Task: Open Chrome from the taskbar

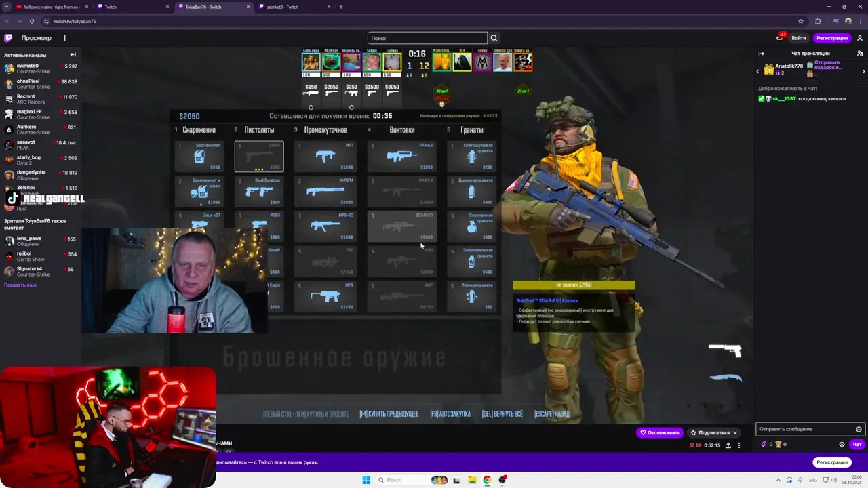Action: [487, 480]
